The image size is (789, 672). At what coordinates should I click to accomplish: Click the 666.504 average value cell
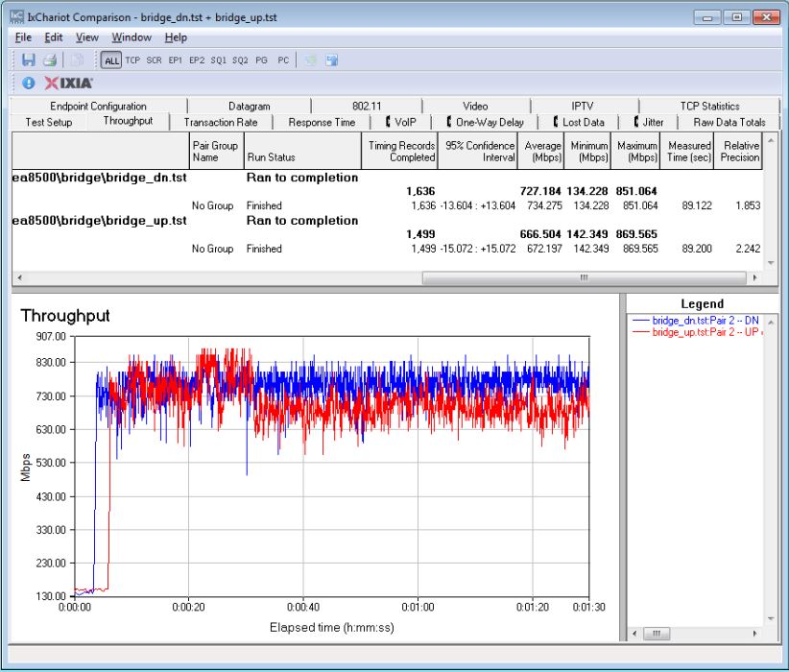pyautogui.click(x=540, y=234)
